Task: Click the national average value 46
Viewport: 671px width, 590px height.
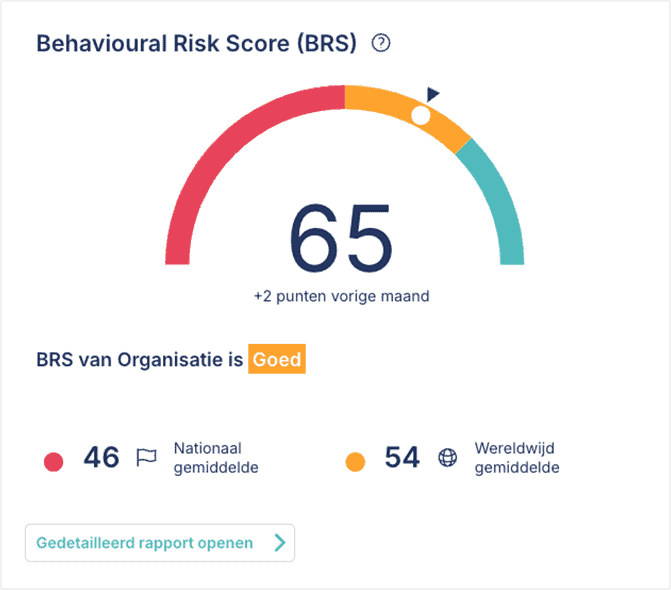Action: pyautogui.click(x=101, y=458)
